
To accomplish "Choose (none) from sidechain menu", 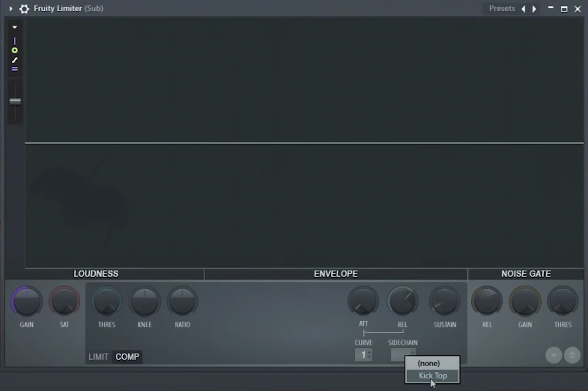I will pos(428,363).
